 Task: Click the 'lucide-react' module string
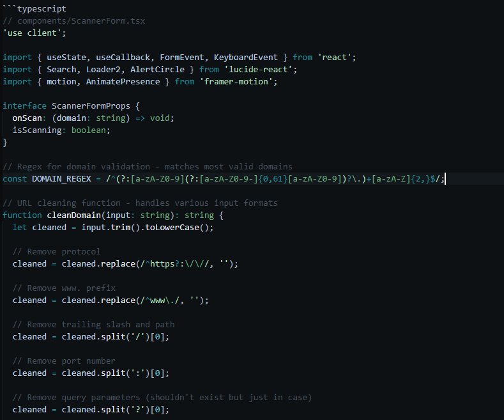tap(258, 70)
